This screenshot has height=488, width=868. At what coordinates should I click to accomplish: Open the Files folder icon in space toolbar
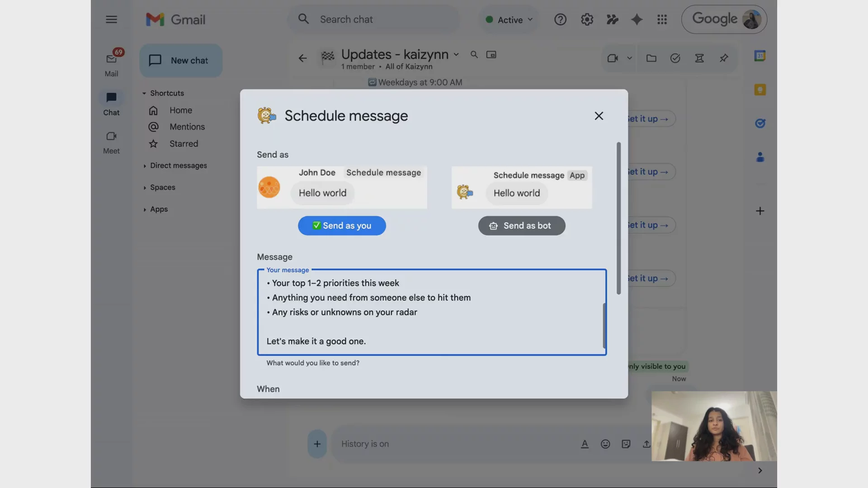click(651, 58)
